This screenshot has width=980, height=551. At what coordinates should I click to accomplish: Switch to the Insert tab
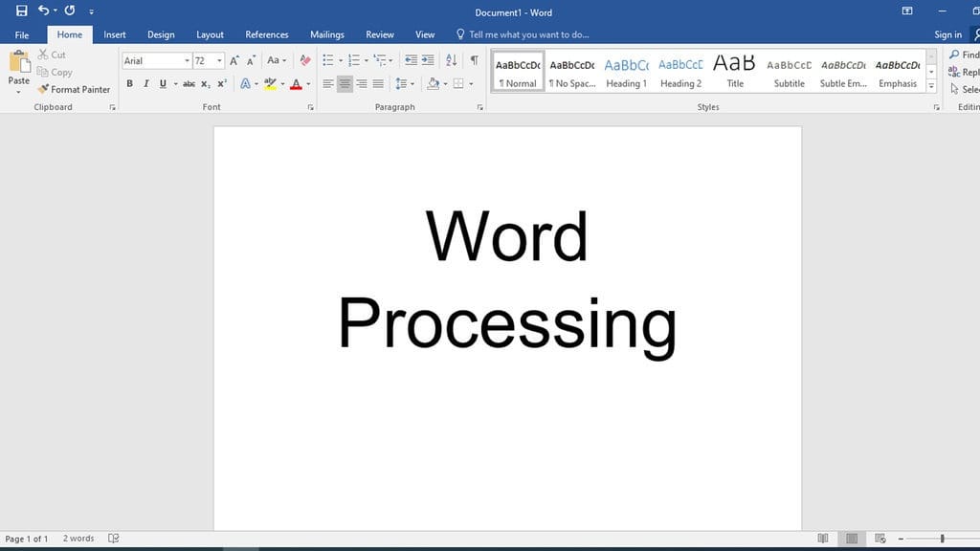click(114, 33)
